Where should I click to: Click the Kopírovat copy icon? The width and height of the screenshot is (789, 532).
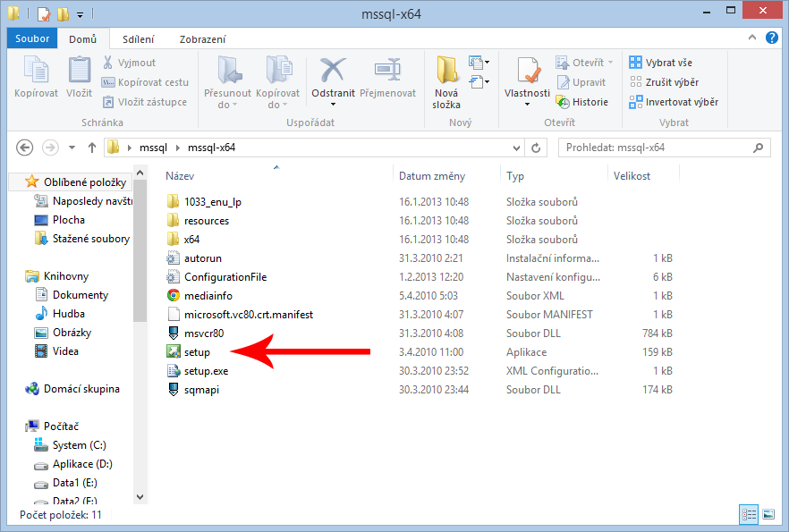click(x=36, y=72)
